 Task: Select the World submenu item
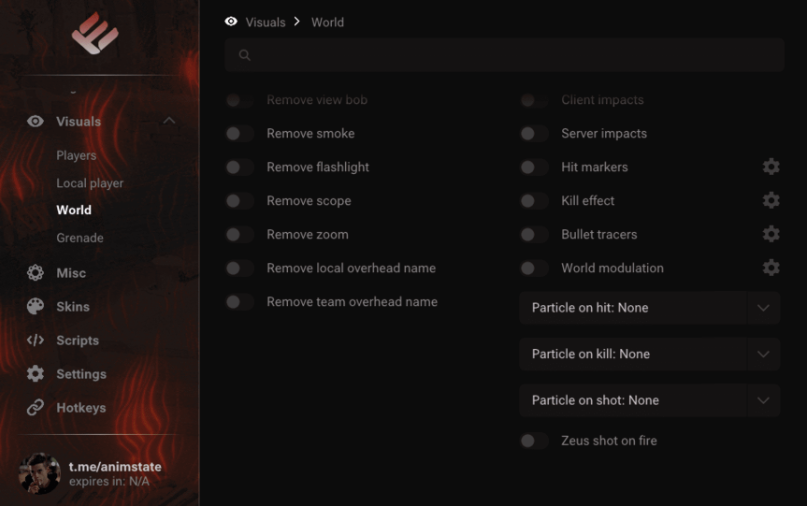click(x=74, y=210)
